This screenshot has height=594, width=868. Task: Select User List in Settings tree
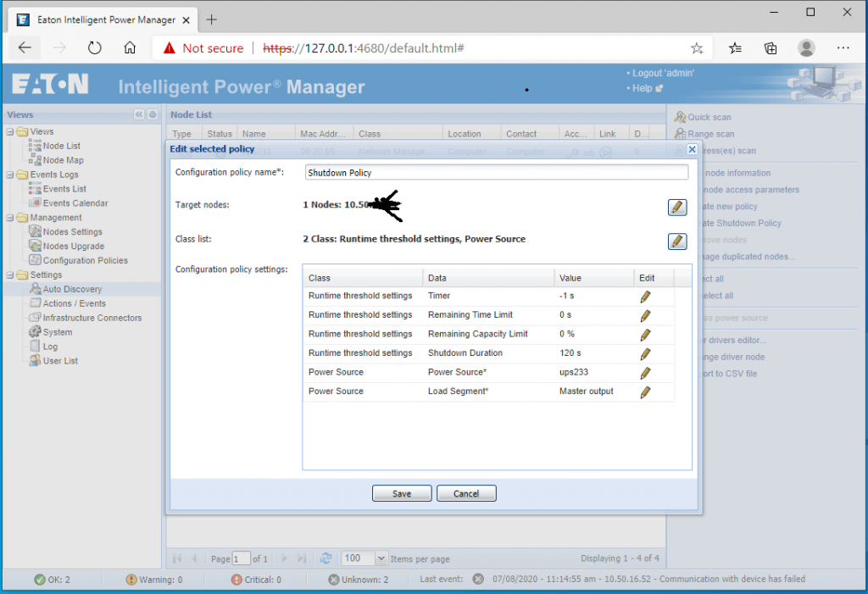pos(60,361)
